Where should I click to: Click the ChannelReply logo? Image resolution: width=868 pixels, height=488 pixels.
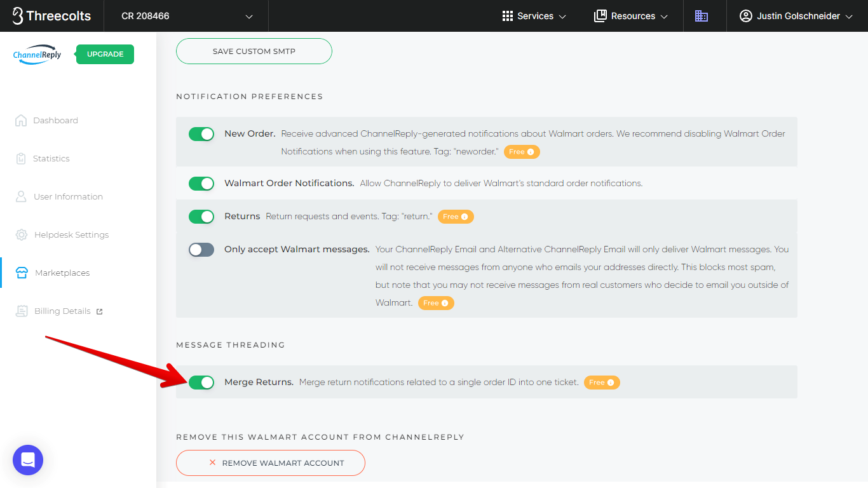37,55
